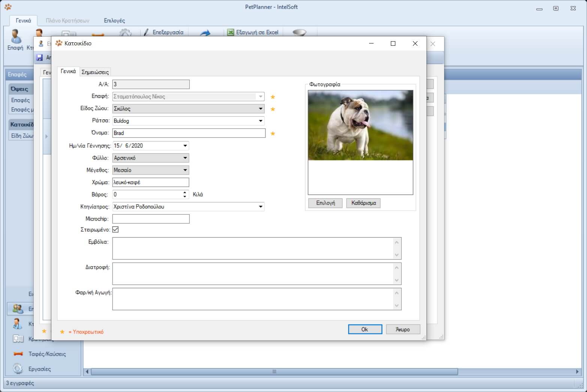This screenshot has width=587, height=392.
Task: Open the Επιλογές ribbon tab
Action: [x=114, y=21]
